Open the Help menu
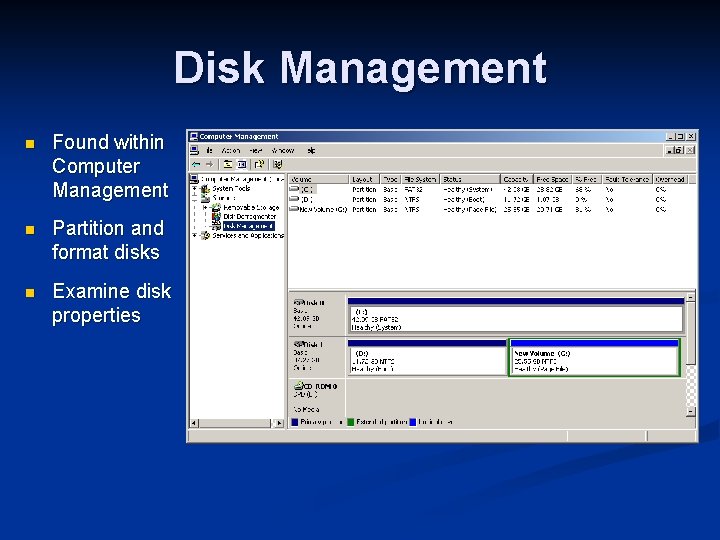The width and height of the screenshot is (720, 540). click(311, 150)
